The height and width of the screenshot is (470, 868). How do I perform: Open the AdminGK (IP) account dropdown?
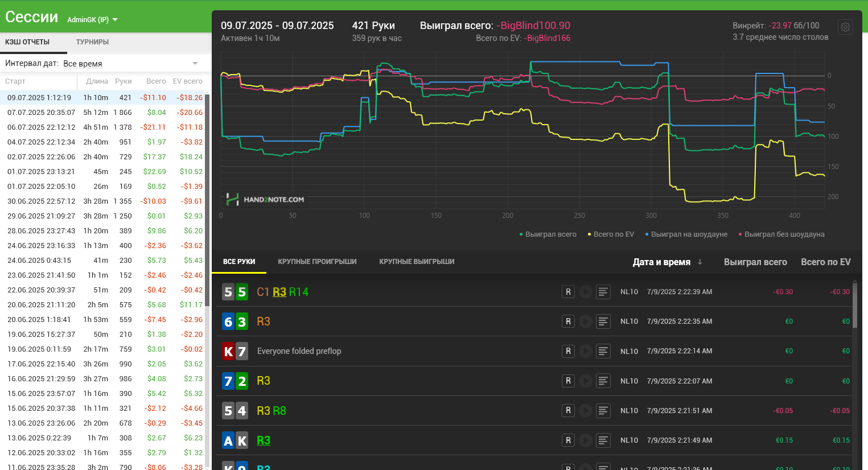click(92, 19)
